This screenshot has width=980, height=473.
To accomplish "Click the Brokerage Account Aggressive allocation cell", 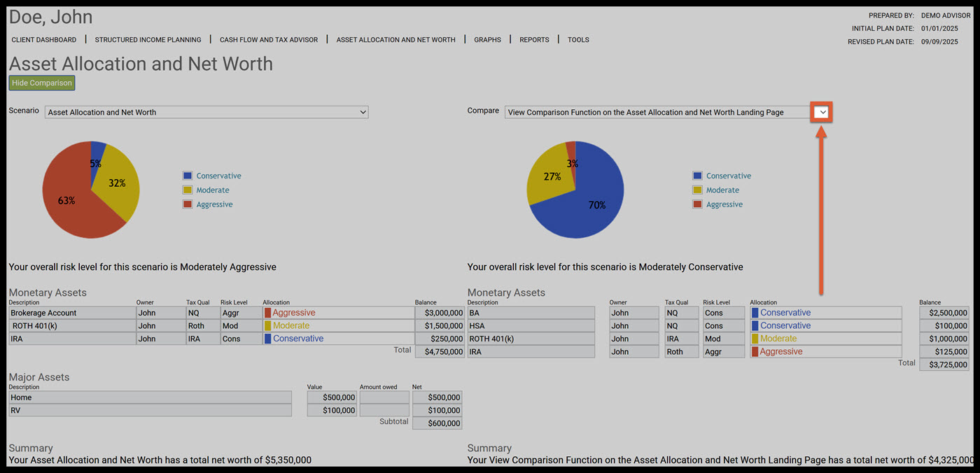I will coord(338,313).
